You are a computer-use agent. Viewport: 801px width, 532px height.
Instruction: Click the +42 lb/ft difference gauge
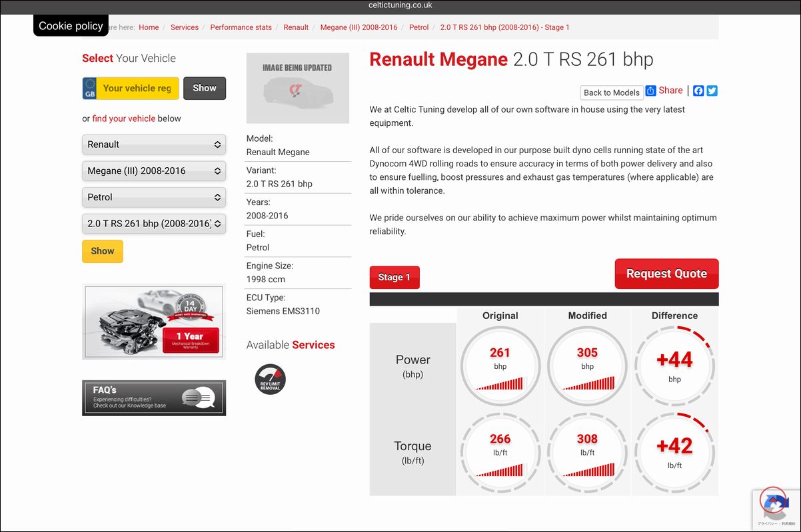674,453
